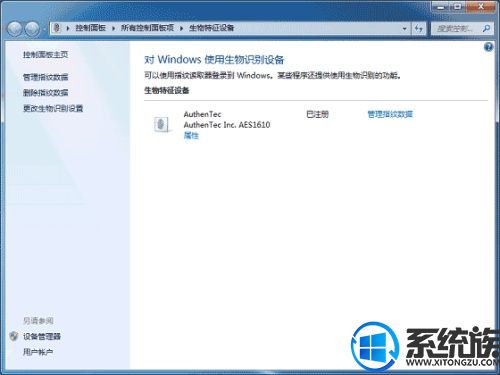Minimize the control panel window
The image size is (500, 375).
[x=441, y=7]
